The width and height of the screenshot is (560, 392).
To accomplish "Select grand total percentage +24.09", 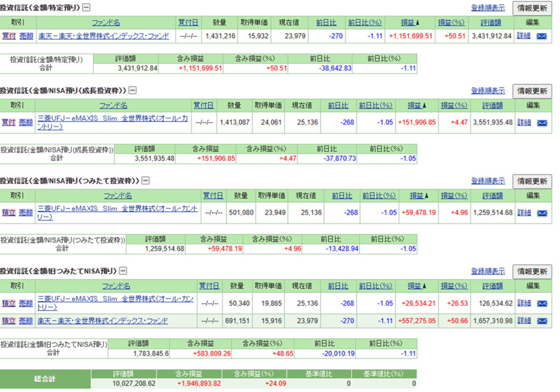I will point(276,383).
